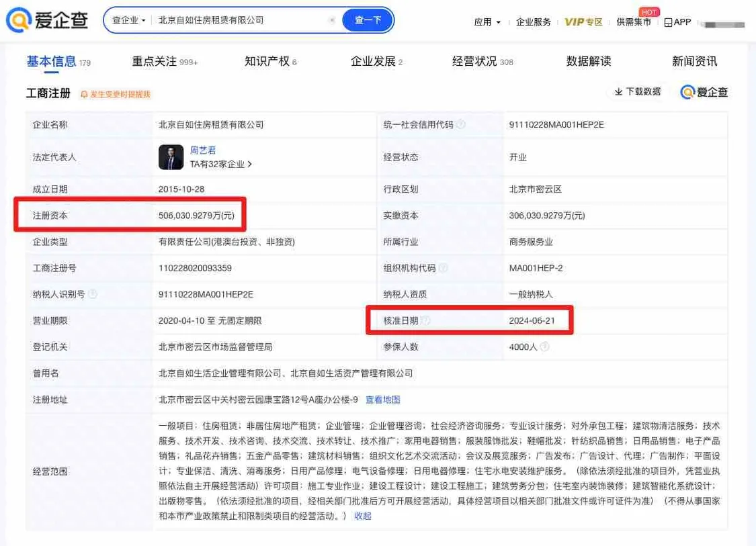Open the APP download link icon
Screen dimensions: 756x546
tap(668, 22)
